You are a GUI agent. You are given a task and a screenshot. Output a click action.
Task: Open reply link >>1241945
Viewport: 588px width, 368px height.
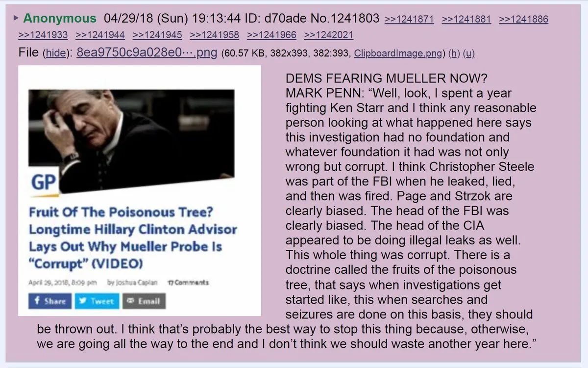[x=157, y=35]
